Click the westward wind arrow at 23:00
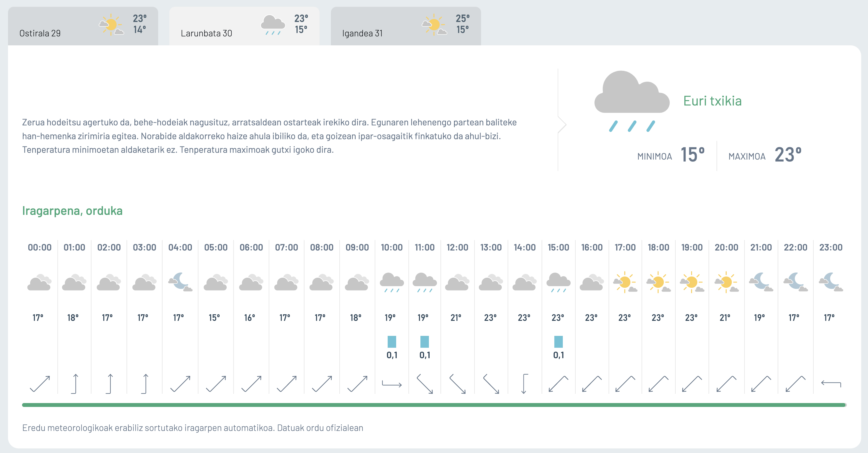The image size is (868, 453). pyautogui.click(x=831, y=384)
